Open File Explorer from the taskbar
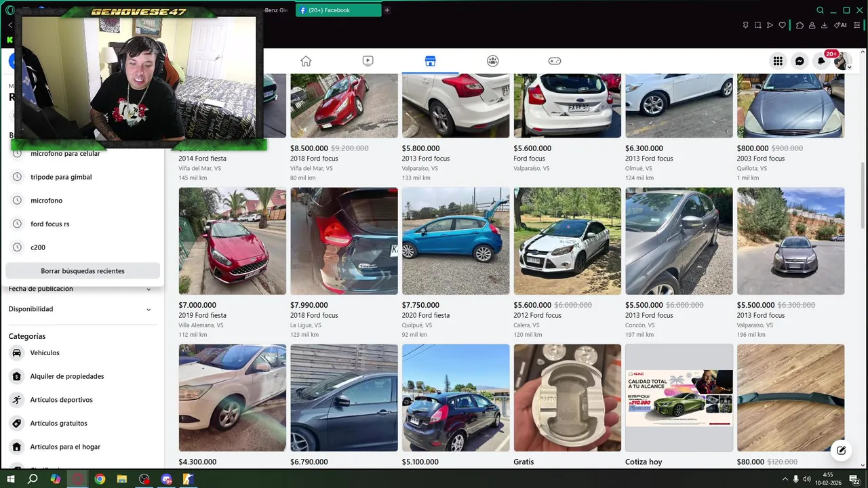 pos(122,479)
